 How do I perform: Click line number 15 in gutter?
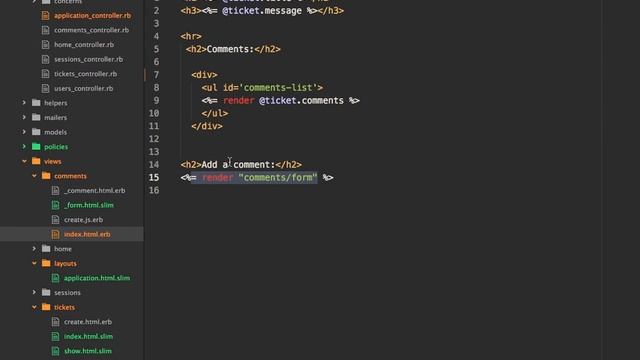point(154,178)
